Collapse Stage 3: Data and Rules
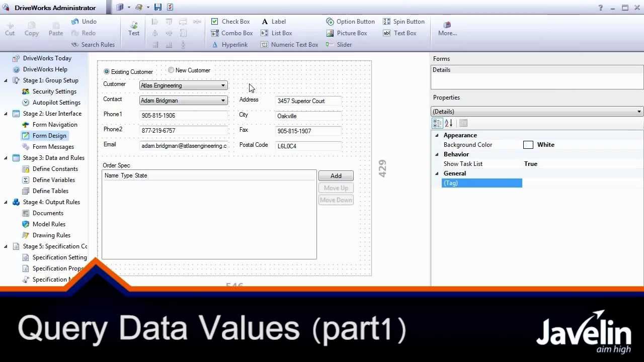Screen dimensions: 644x362 (6, 158)
